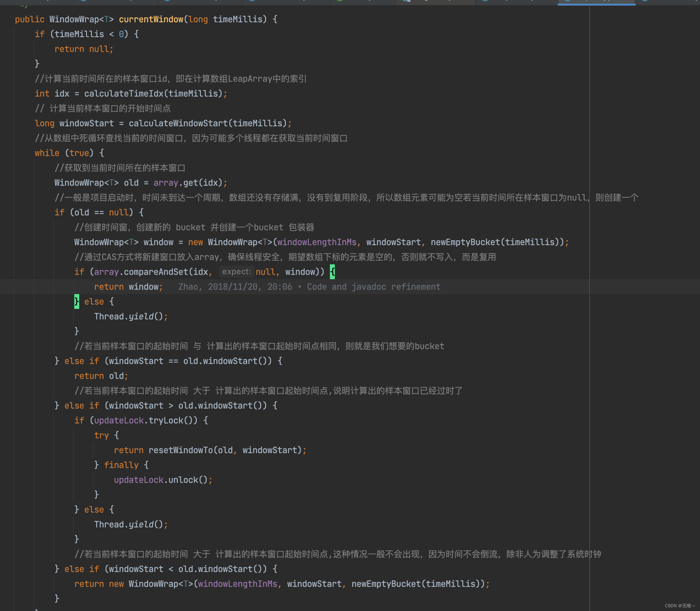Click 'updateLock.unlock();' statement
The image size is (700, 611).
click(x=163, y=480)
